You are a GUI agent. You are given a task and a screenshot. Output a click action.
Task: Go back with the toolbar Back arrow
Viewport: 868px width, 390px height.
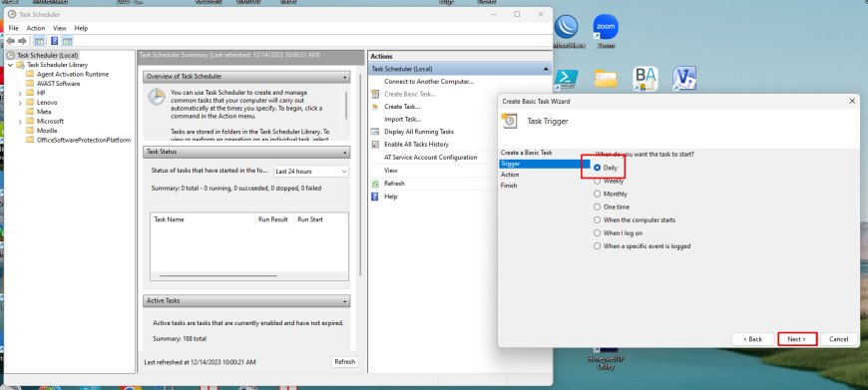[x=10, y=41]
